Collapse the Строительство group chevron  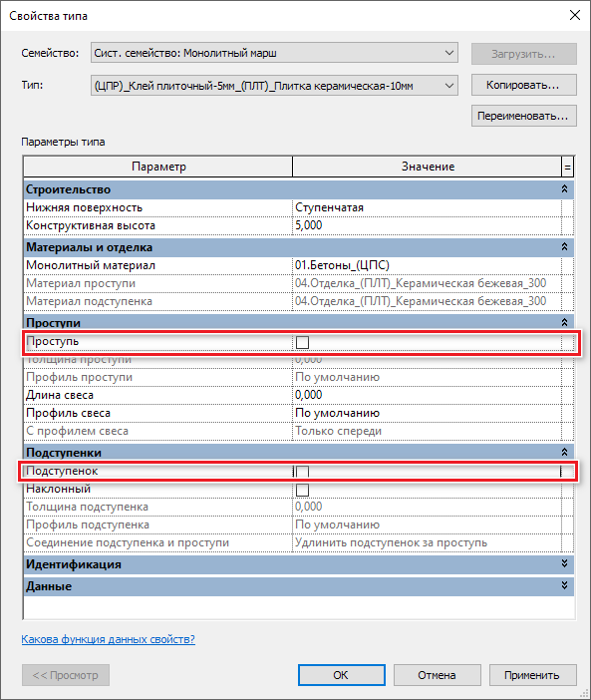tap(564, 189)
